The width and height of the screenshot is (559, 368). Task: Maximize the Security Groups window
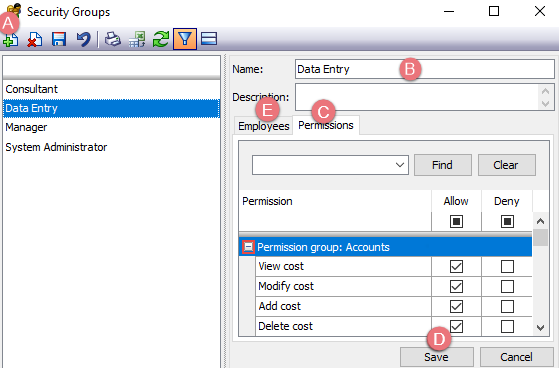494,11
